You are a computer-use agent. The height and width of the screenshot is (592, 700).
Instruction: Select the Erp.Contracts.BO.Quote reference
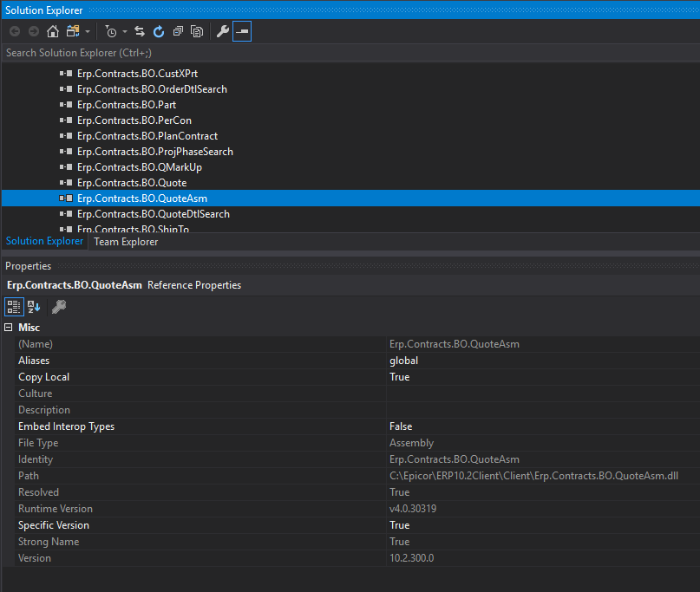(x=131, y=183)
